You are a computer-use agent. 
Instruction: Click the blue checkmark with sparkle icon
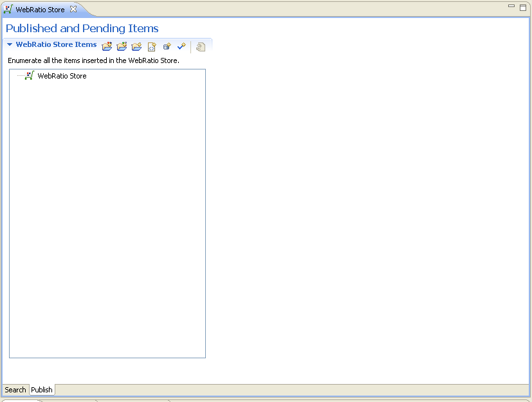click(x=182, y=46)
